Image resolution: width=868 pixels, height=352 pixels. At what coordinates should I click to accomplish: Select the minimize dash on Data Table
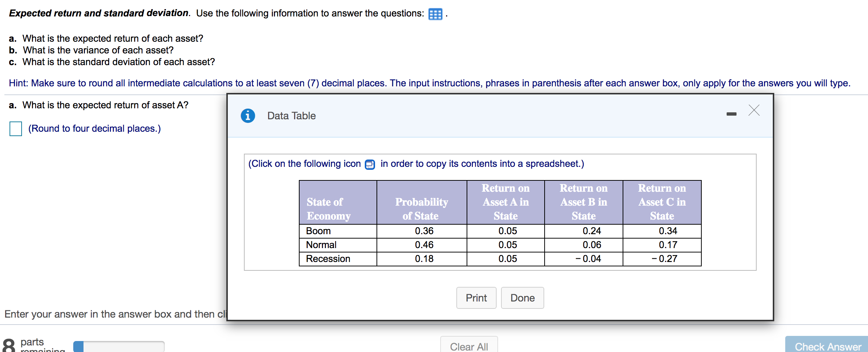tap(731, 114)
